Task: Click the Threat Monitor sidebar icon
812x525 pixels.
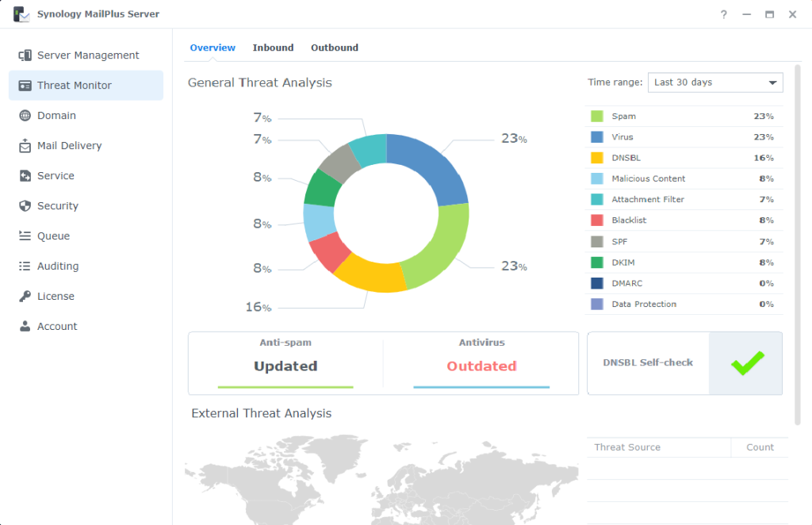Action: pyautogui.click(x=25, y=86)
